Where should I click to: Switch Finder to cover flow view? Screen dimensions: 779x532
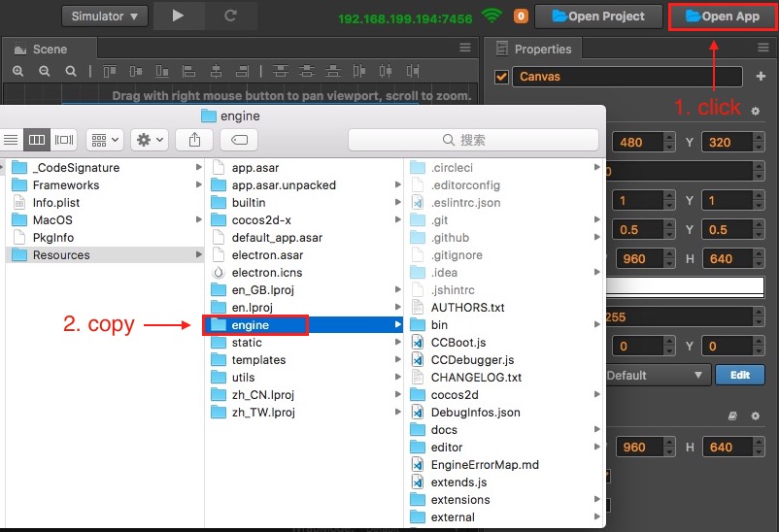(63, 140)
